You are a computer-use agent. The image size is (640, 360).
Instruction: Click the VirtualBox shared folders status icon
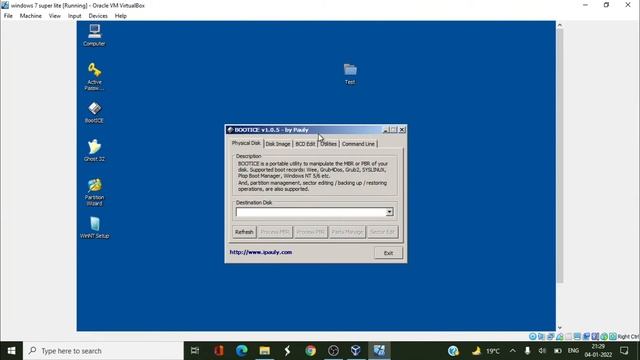(568, 337)
